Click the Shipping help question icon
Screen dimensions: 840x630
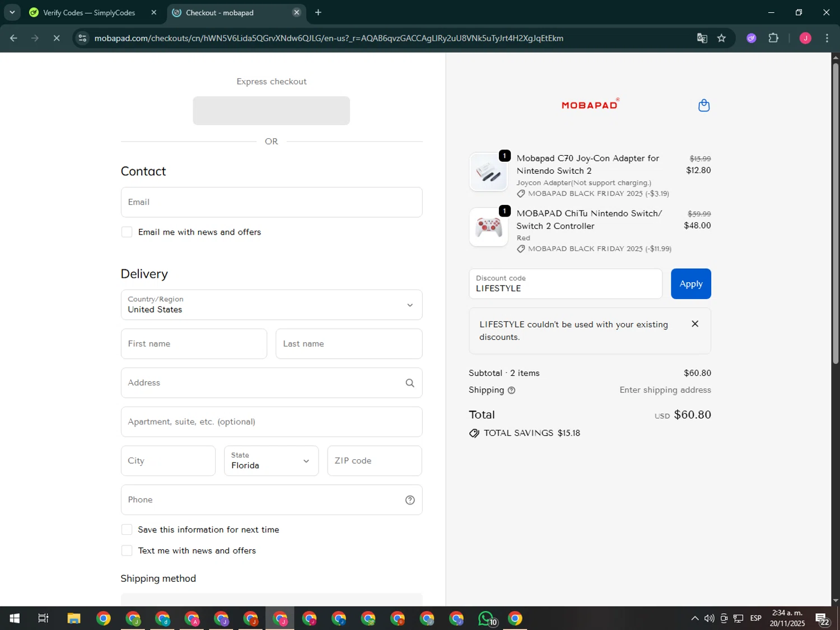[x=511, y=390]
